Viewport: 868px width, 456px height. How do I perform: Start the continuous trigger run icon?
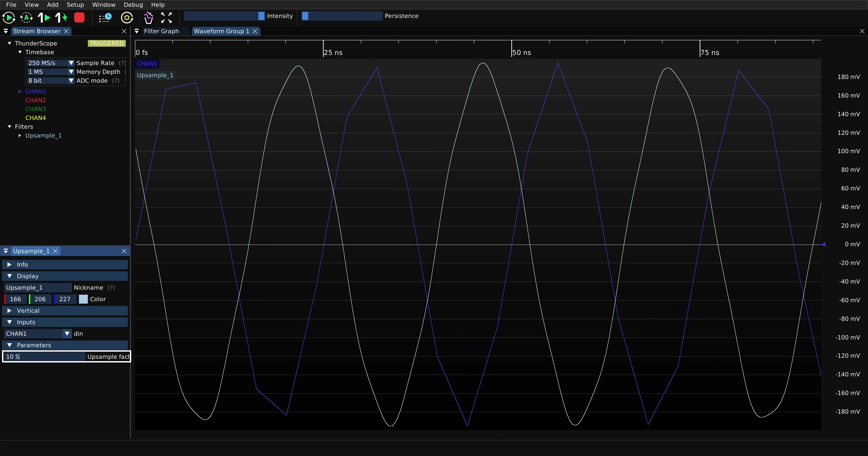click(x=8, y=17)
